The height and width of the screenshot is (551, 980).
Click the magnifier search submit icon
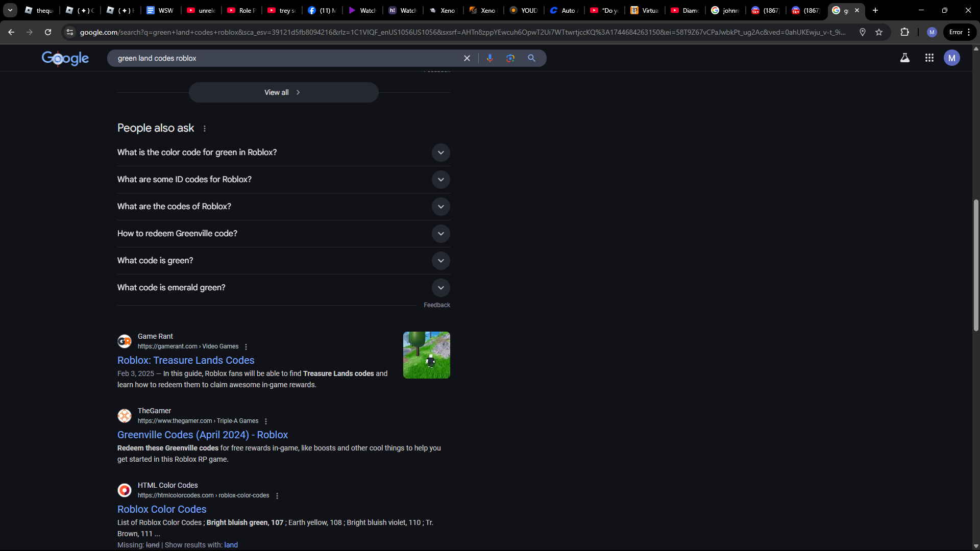click(x=531, y=58)
